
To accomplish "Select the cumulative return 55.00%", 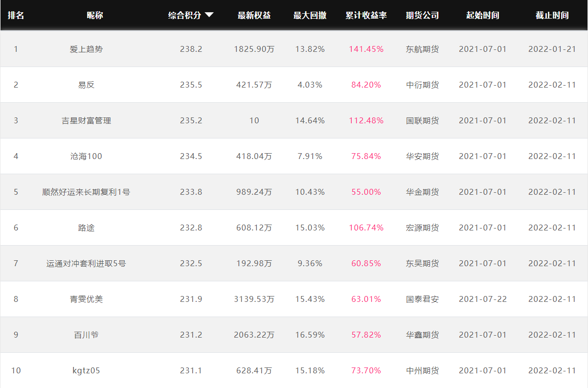I will pos(366,192).
